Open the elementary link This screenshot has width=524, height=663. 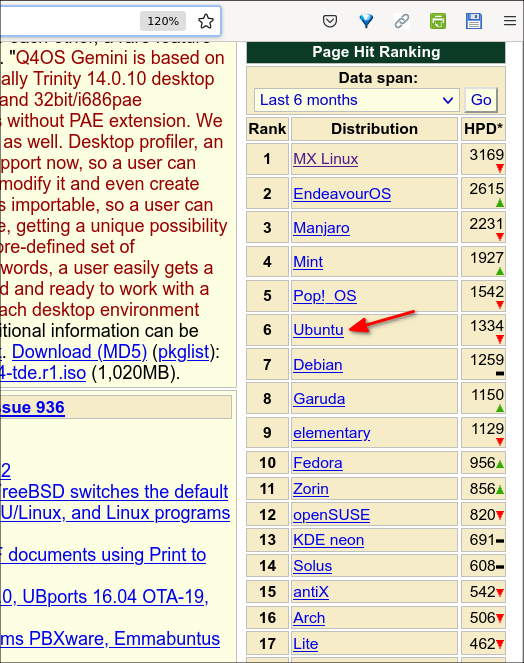tap(332, 433)
